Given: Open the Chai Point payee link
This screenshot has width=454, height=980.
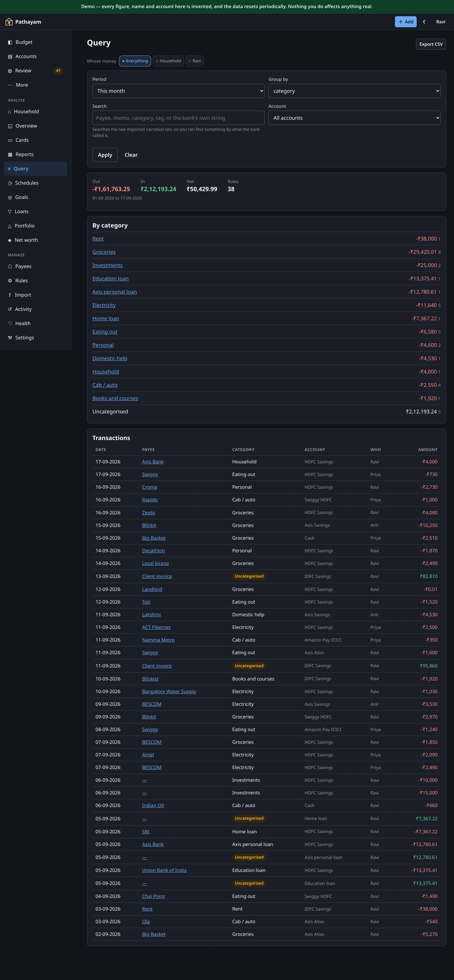Looking at the screenshot, I should pos(153,896).
